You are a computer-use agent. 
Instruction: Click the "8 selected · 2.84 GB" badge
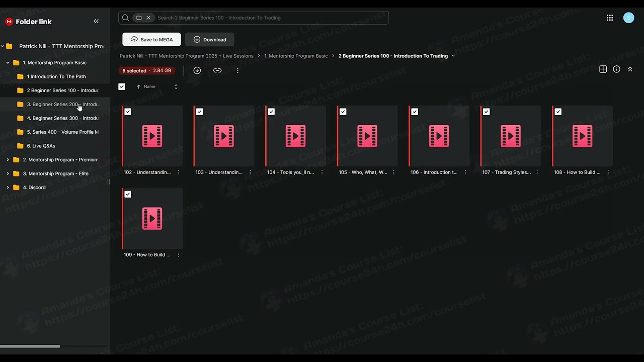click(x=147, y=70)
